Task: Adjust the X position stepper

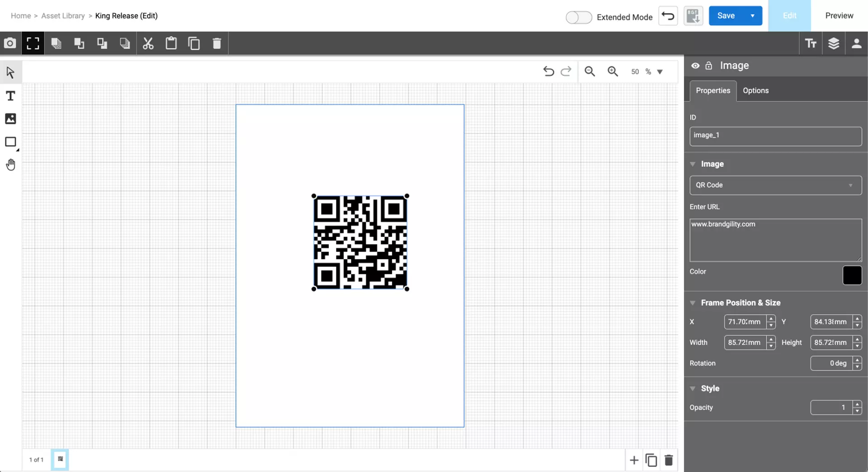Action: pyautogui.click(x=771, y=322)
